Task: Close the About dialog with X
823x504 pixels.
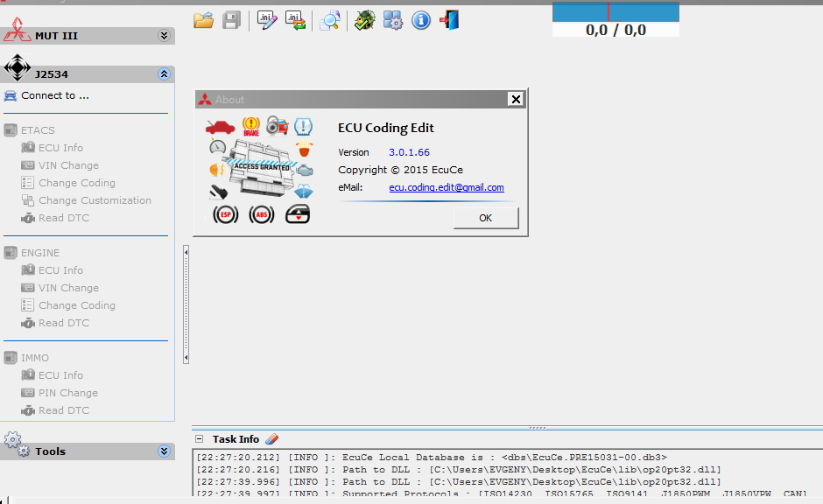Action: (x=516, y=99)
